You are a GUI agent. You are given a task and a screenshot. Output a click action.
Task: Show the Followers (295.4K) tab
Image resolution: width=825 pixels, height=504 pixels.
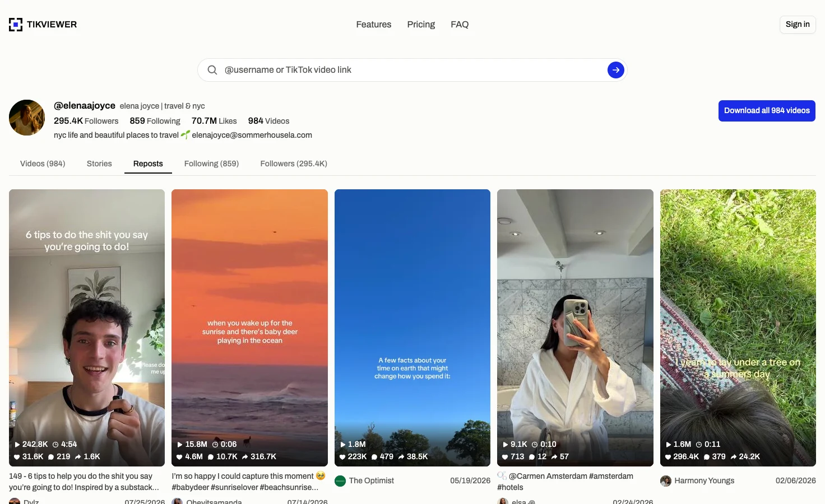(294, 164)
